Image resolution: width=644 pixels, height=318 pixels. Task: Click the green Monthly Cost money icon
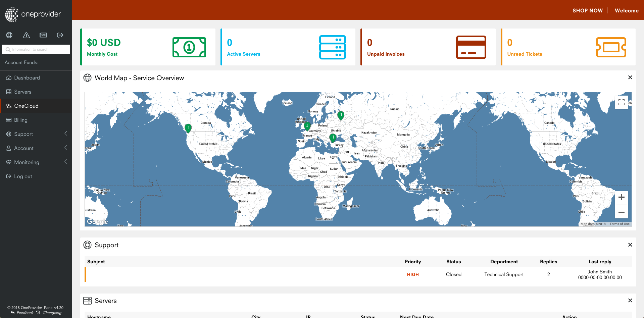[x=189, y=47]
